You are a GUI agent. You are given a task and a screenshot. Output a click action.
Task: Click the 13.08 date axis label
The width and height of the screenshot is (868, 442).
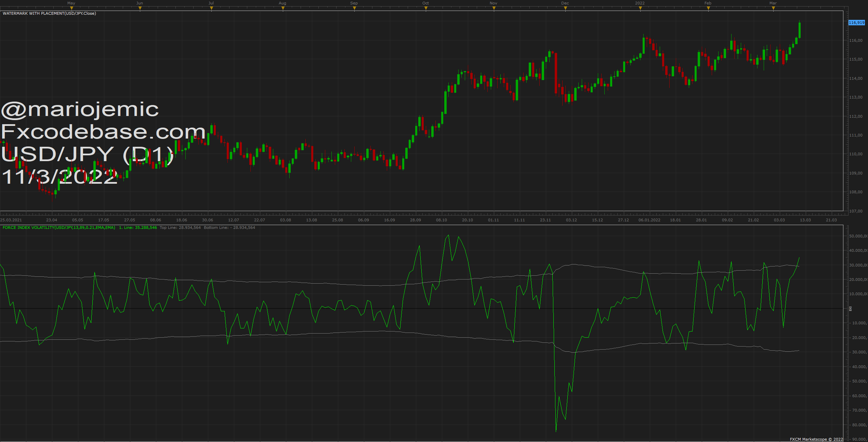312,220
